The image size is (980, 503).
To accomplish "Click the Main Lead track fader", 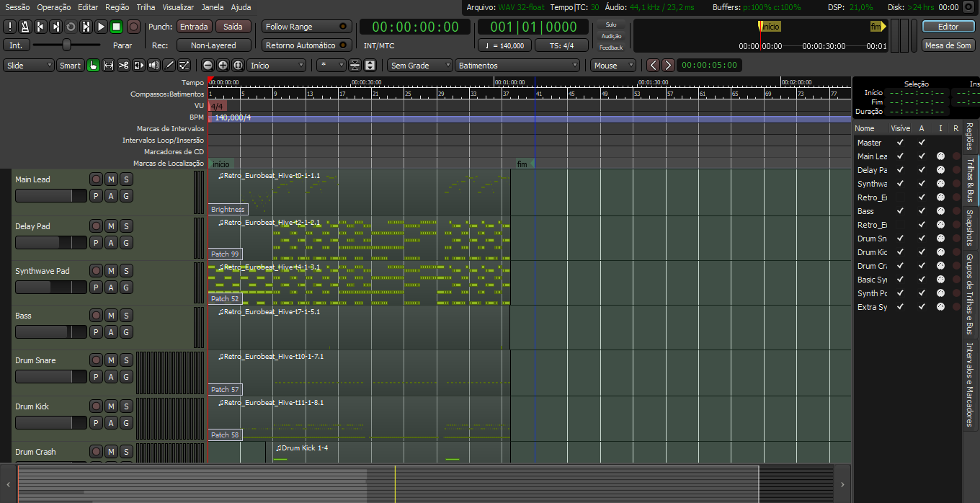I will tap(50, 196).
